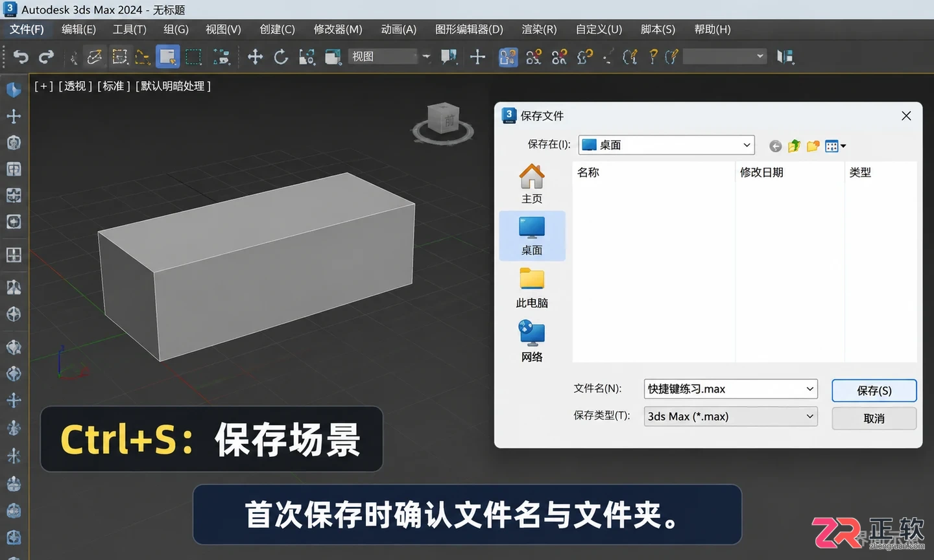Image resolution: width=934 pixels, height=560 pixels.
Task: Toggle Window/Crossing selection mode
Action: (222, 57)
